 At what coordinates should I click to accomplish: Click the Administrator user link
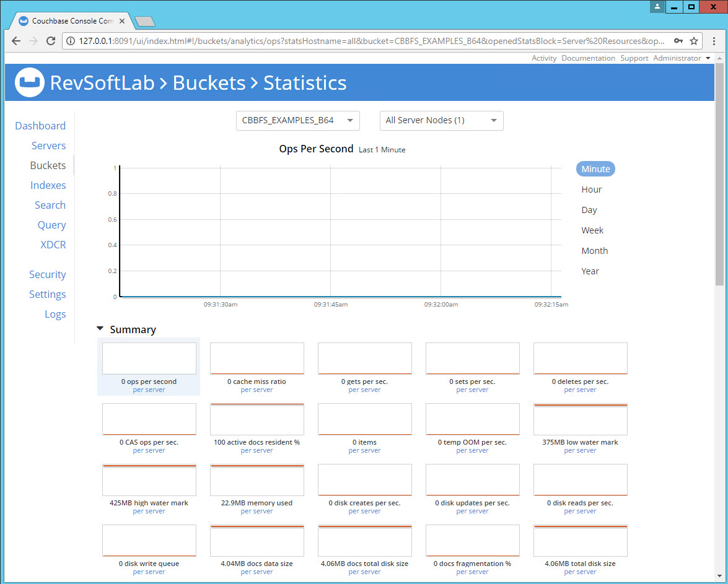[677, 58]
